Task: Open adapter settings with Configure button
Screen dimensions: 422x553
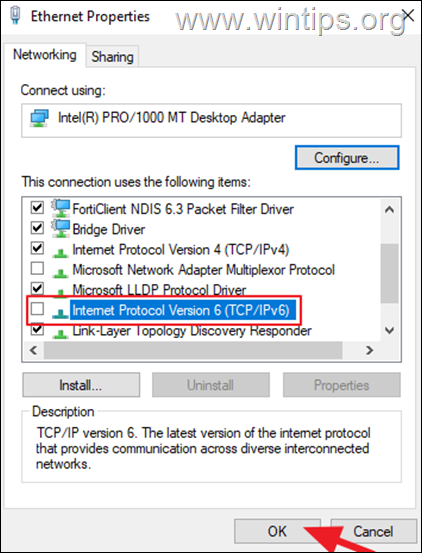Action: 347,158
